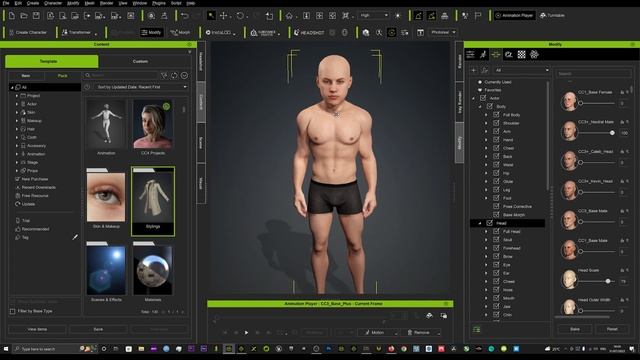The height and width of the screenshot is (360, 640).
Task: Click the Reset button in Modify panel
Action: (x=612, y=329)
